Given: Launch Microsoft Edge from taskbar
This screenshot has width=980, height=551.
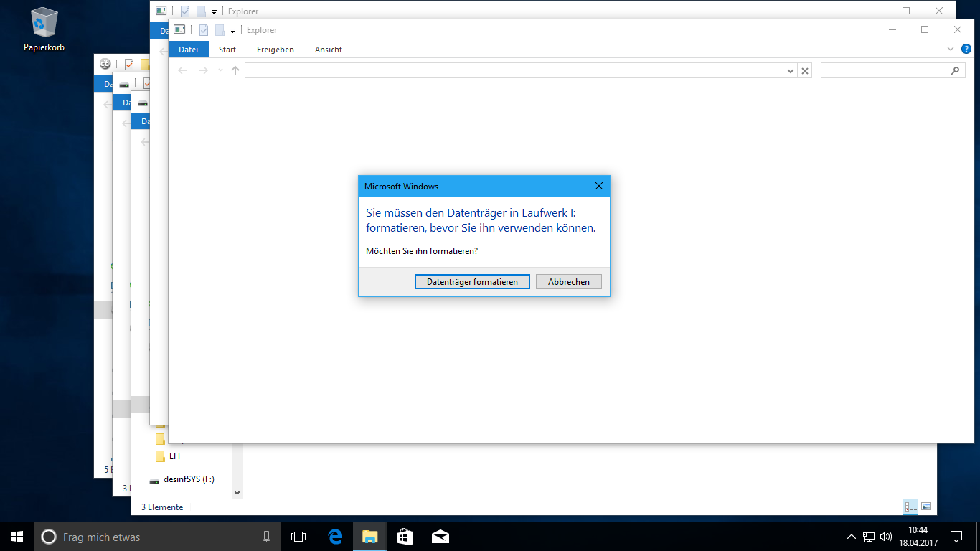Looking at the screenshot, I should (335, 537).
